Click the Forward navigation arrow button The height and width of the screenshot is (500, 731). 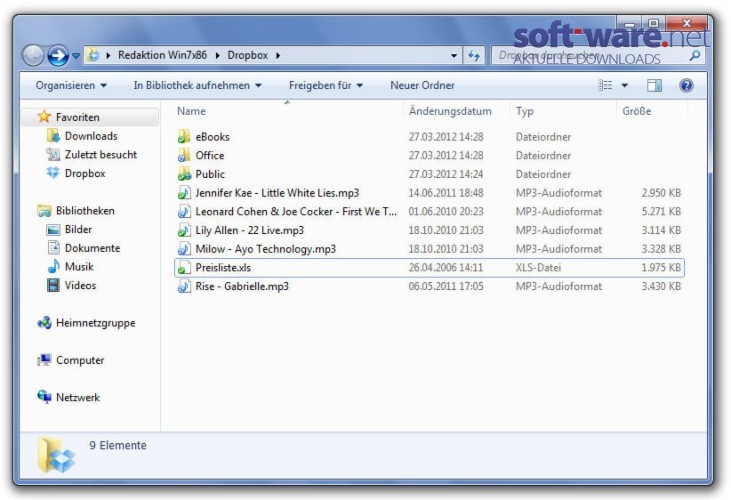58,55
